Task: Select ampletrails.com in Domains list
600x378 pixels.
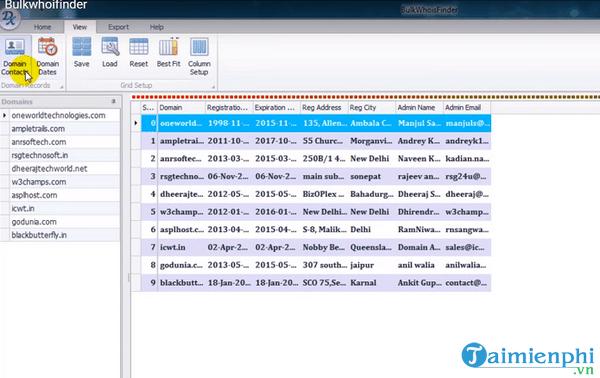Action: 64,129
